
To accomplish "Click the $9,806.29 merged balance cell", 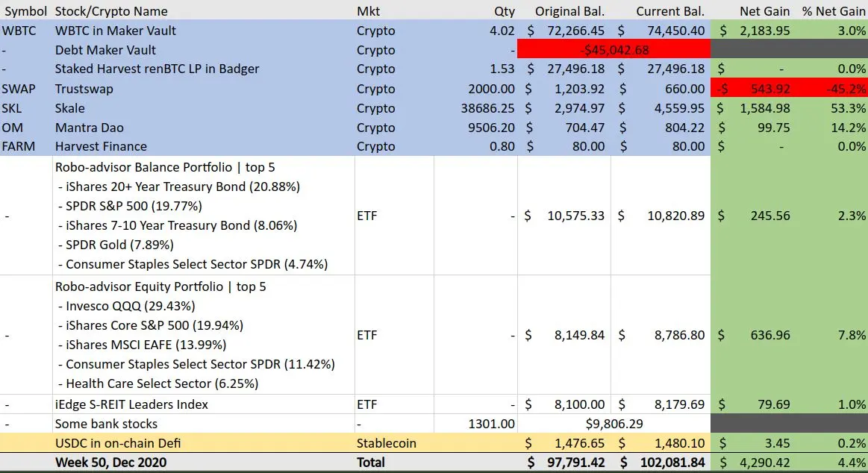I will pyautogui.click(x=614, y=424).
